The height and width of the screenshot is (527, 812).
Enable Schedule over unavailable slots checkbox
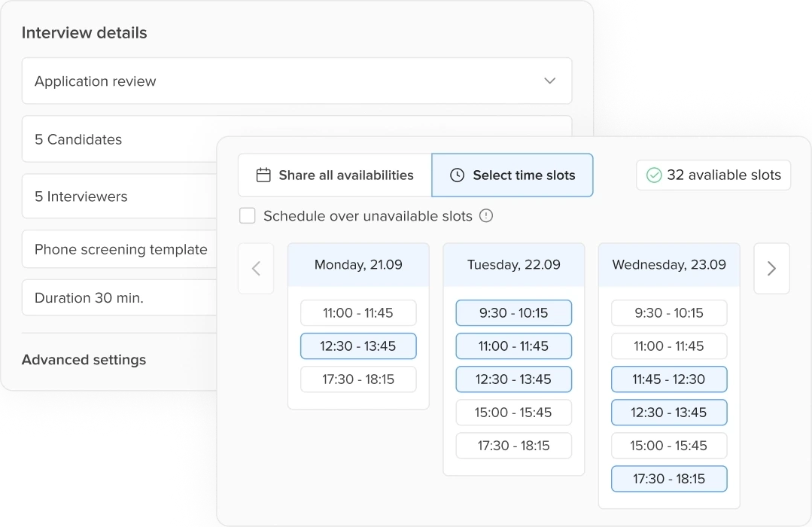pyautogui.click(x=248, y=216)
